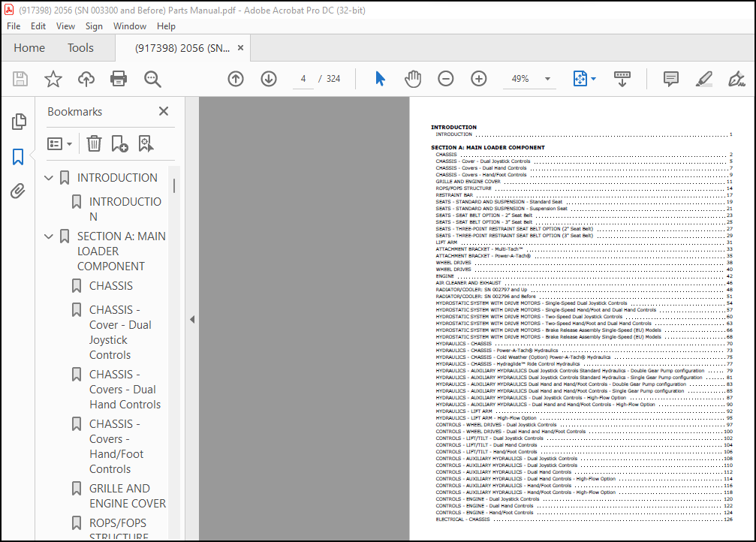The width and height of the screenshot is (756, 542).
Task: Open the top-level INTRODUCTION bookmark
Action: click(117, 178)
